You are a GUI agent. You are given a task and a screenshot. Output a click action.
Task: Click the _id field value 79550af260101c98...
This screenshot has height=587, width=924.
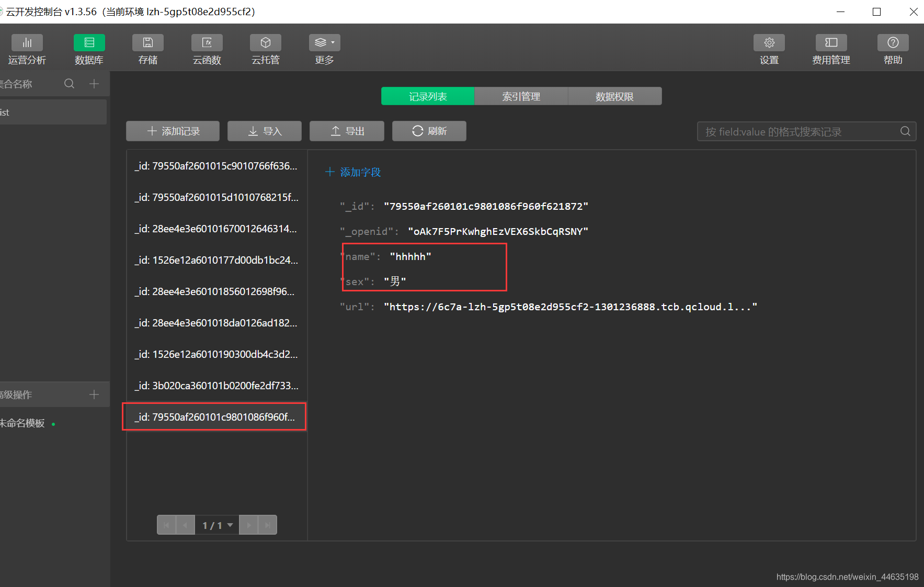tap(486, 207)
